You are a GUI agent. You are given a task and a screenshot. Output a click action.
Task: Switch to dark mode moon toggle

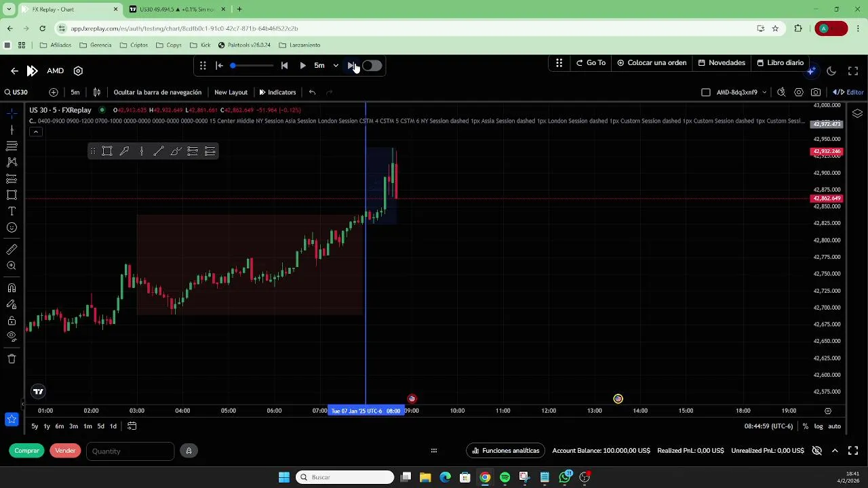point(831,70)
